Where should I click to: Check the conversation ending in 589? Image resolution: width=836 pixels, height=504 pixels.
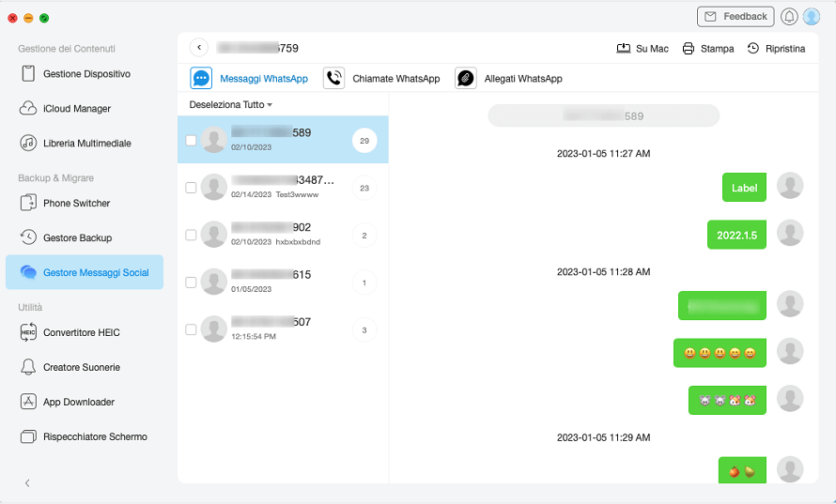[191, 140]
